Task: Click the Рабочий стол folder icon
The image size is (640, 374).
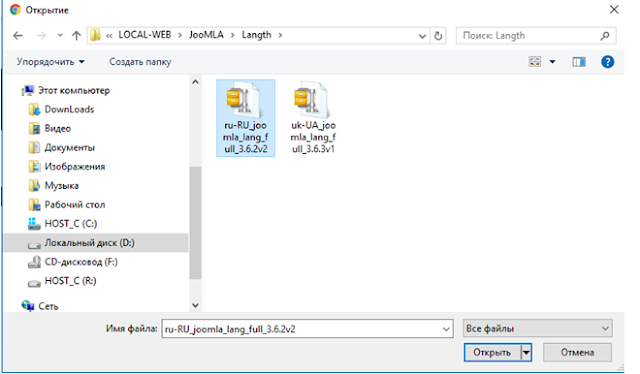Action: 34,205
